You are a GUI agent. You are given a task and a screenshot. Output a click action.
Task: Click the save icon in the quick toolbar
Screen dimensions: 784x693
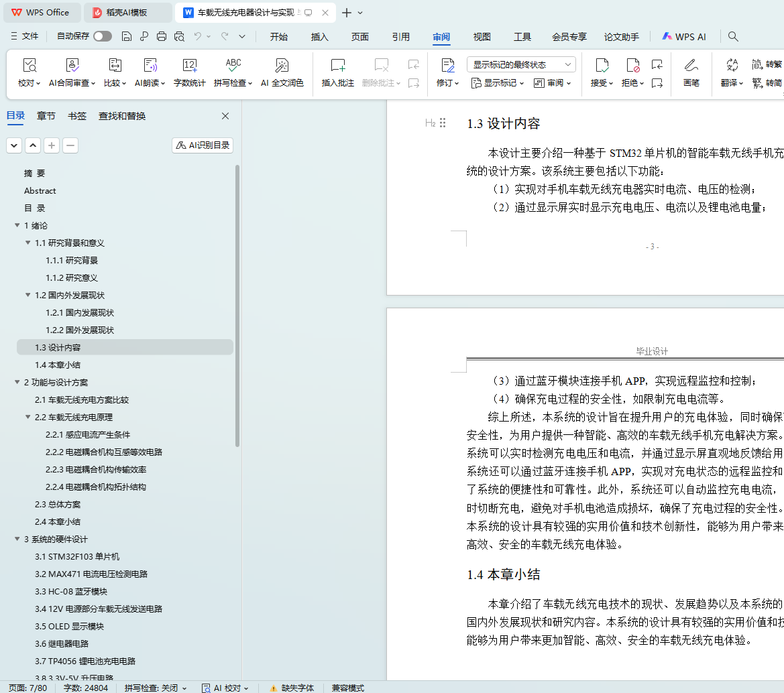pyautogui.click(x=127, y=37)
